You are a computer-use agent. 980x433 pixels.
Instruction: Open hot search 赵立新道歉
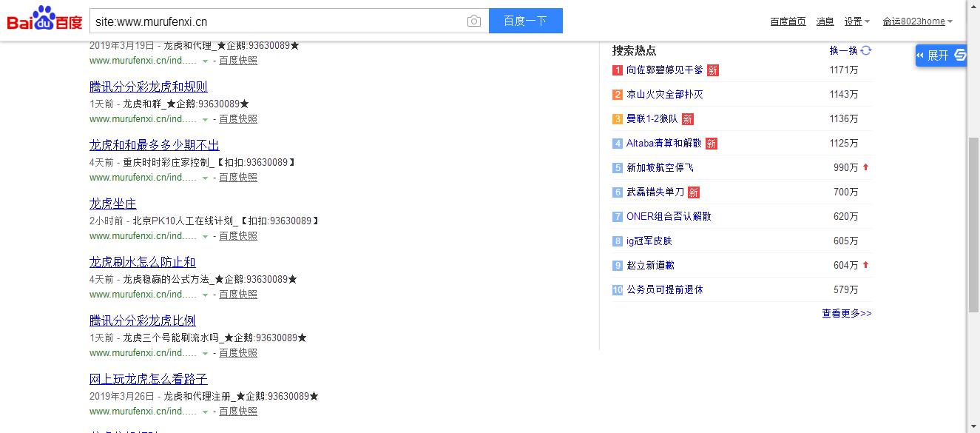(x=650, y=266)
